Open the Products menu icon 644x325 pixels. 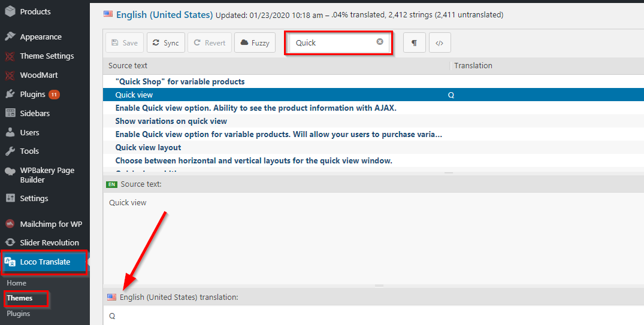coord(10,11)
